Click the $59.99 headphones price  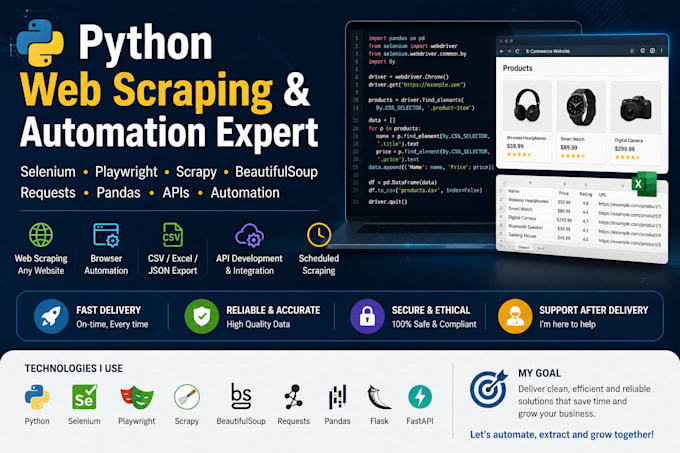click(515, 146)
